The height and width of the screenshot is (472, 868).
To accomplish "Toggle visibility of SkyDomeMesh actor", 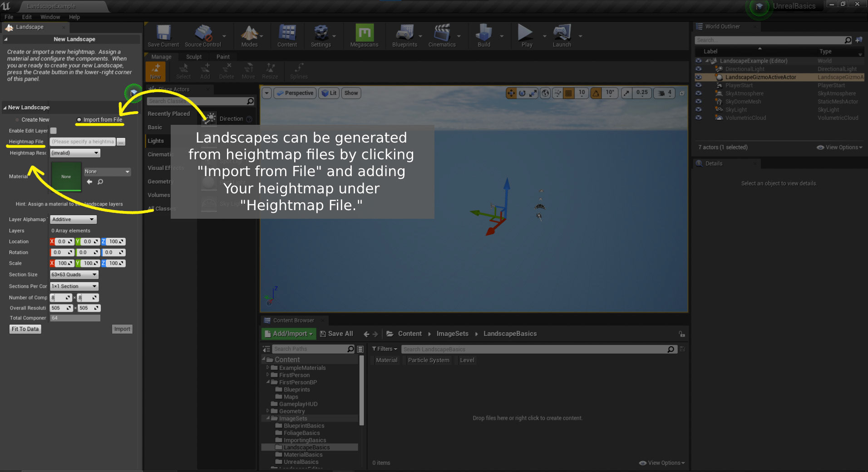I will click(698, 102).
